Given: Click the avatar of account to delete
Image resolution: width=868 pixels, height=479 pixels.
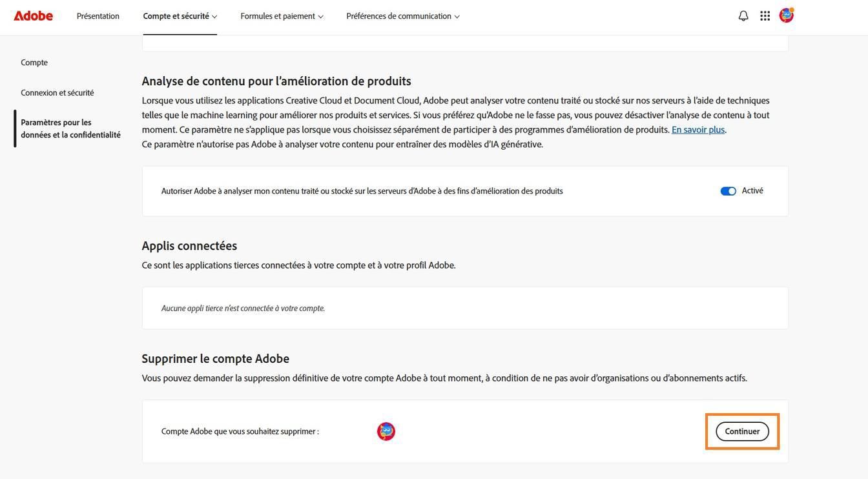Looking at the screenshot, I should point(386,431).
